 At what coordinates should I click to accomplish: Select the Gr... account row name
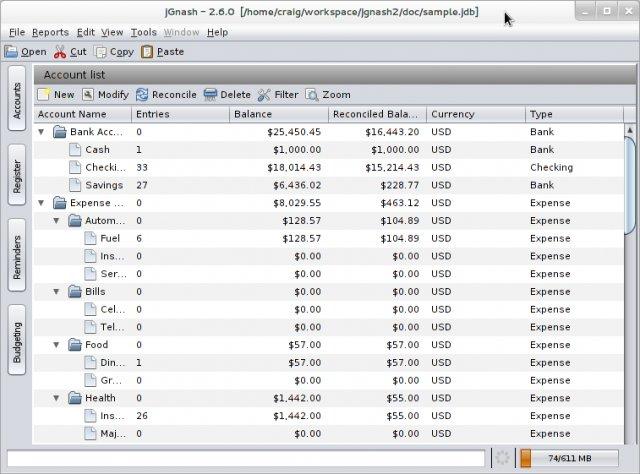(x=111, y=381)
